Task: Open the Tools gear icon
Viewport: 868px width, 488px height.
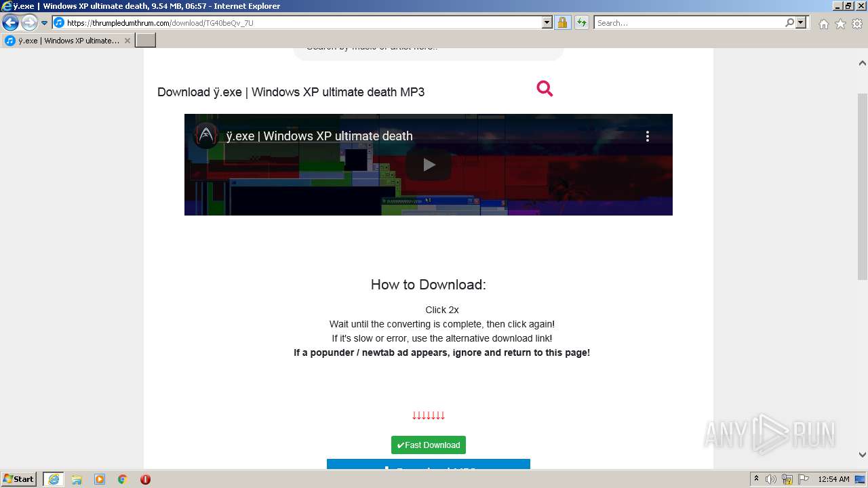Action: (x=857, y=24)
